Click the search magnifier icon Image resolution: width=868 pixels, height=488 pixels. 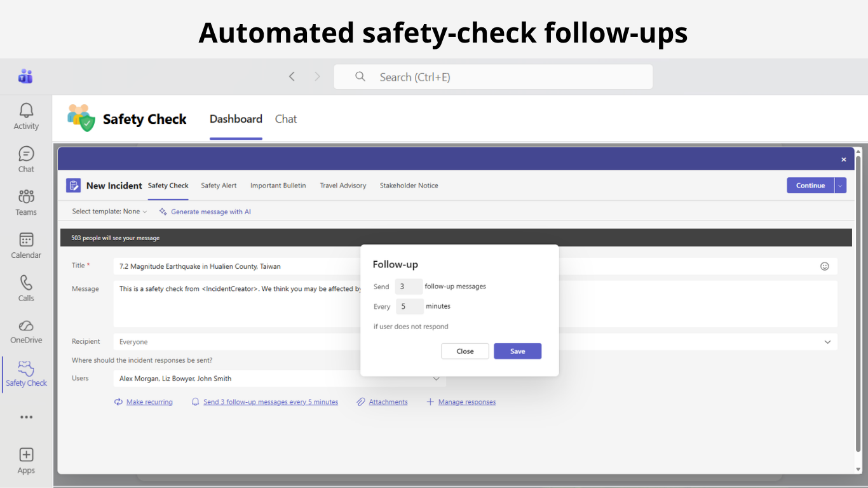coord(360,77)
